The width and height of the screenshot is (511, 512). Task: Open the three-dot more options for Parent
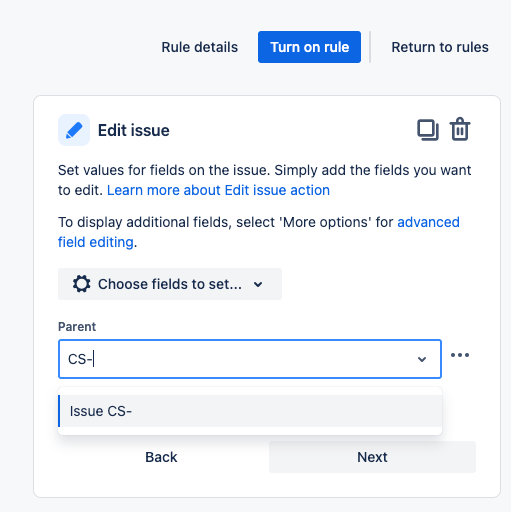tap(460, 355)
